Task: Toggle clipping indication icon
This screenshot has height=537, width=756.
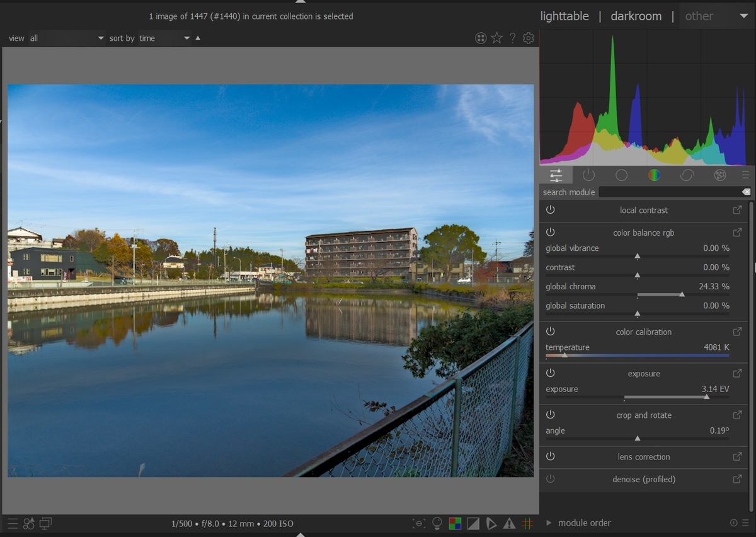Action: coord(473,523)
